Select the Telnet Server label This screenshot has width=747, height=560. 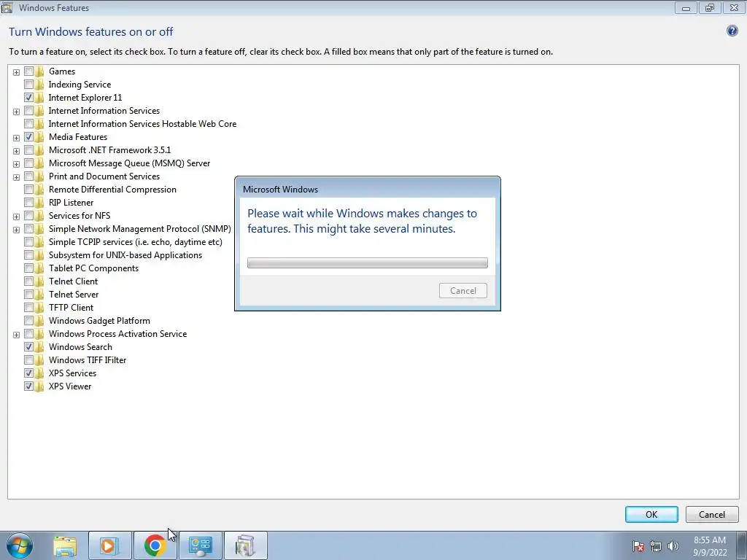(74, 295)
